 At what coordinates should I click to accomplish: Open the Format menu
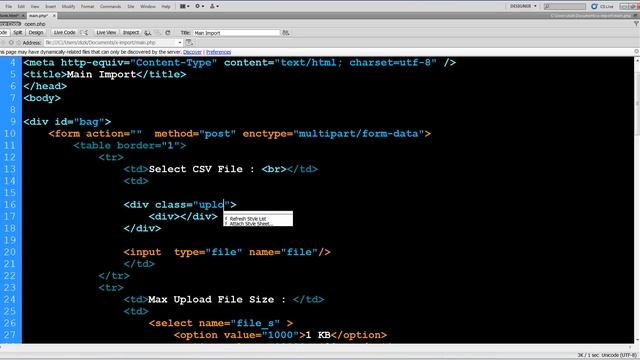coord(87,6)
